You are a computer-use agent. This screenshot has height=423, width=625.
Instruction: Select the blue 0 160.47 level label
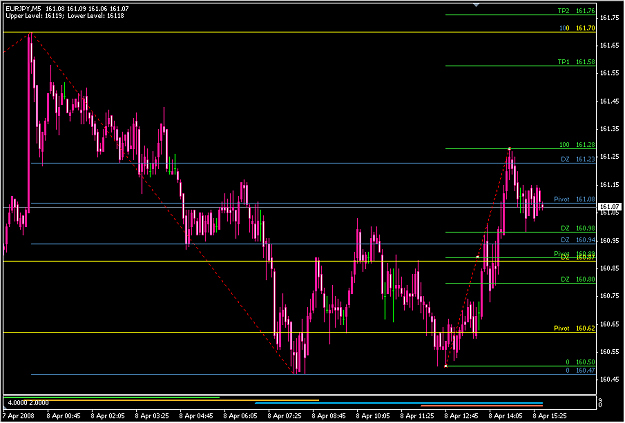click(x=580, y=371)
